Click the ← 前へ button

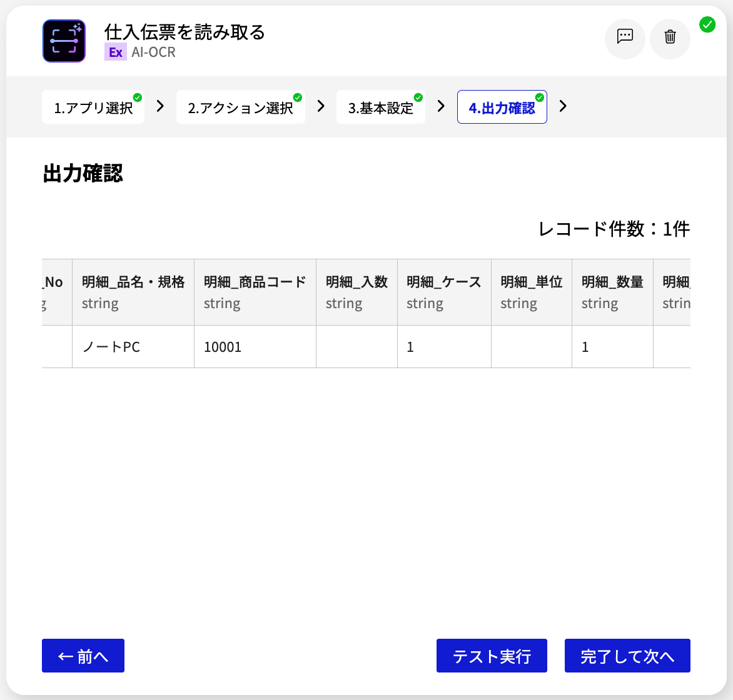click(x=83, y=656)
